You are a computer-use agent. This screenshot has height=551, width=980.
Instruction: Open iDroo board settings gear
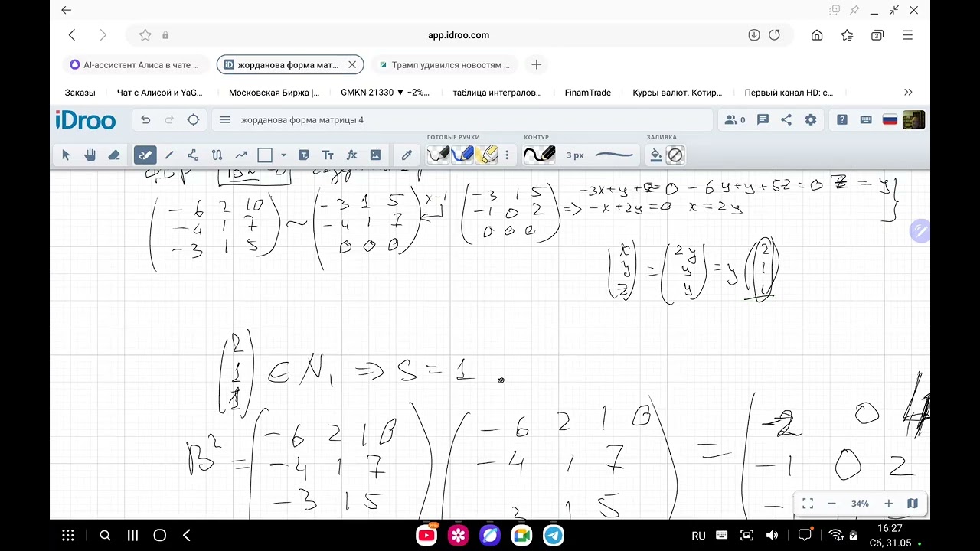click(810, 120)
